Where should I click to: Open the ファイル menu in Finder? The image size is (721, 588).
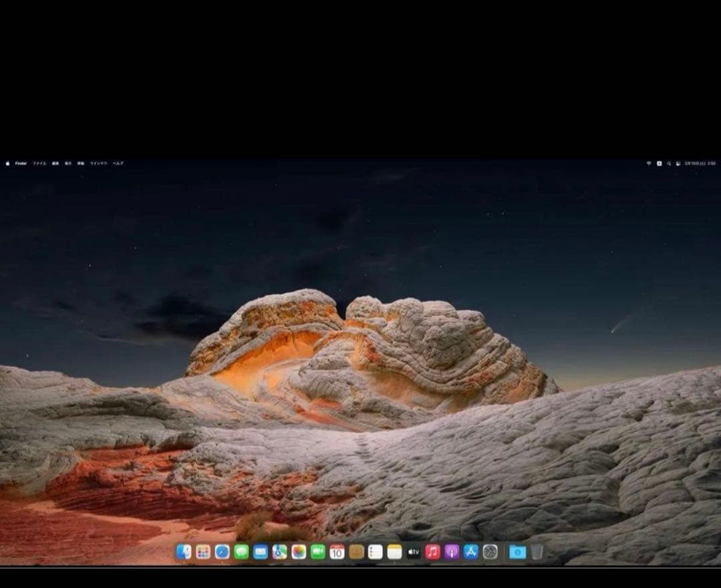pyautogui.click(x=37, y=162)
